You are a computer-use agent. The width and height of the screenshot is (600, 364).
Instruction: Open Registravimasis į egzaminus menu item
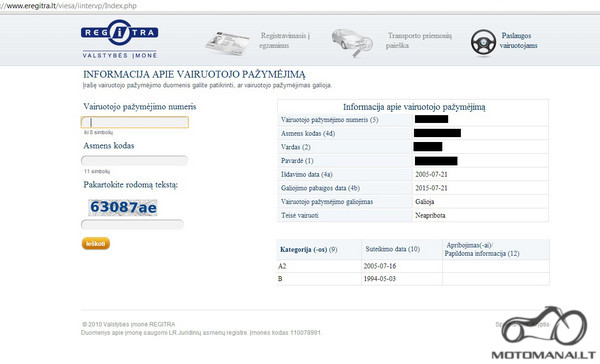pyautogui.click(x=284, y=40)
